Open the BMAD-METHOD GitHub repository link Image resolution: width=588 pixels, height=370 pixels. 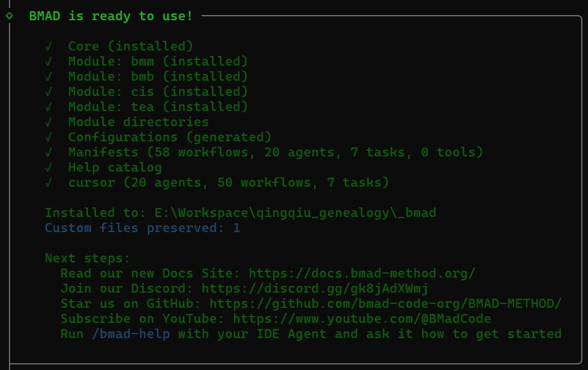(x=385, y=303)
